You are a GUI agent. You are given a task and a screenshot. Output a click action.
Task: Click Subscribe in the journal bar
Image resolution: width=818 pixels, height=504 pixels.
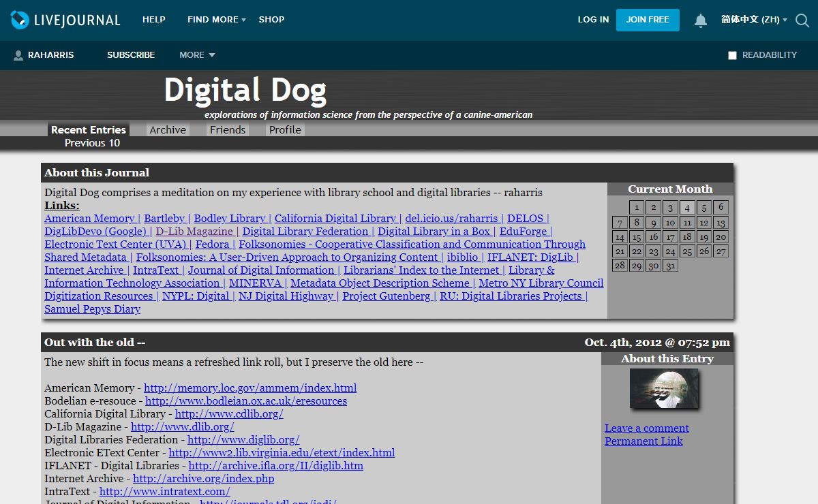(131, 55)
